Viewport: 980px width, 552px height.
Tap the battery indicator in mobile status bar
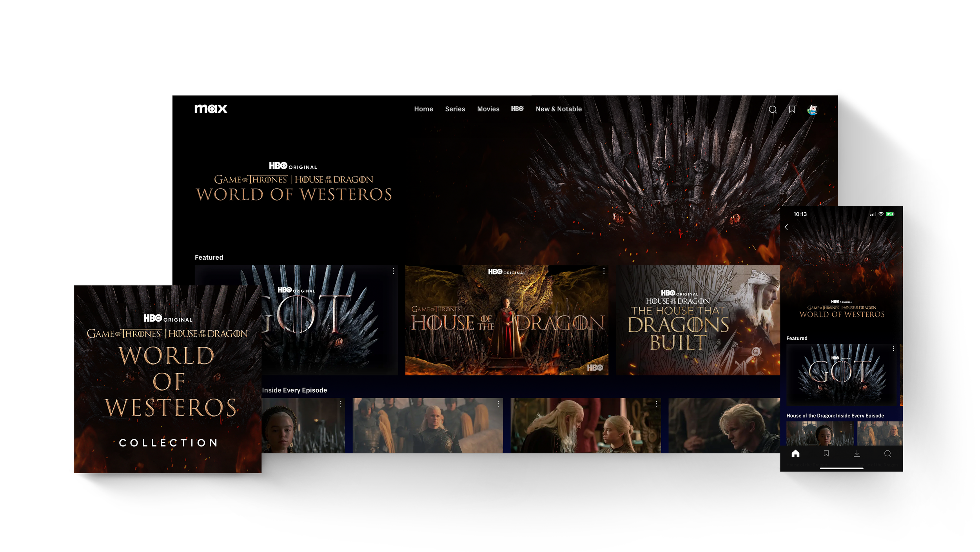[890, 214]
